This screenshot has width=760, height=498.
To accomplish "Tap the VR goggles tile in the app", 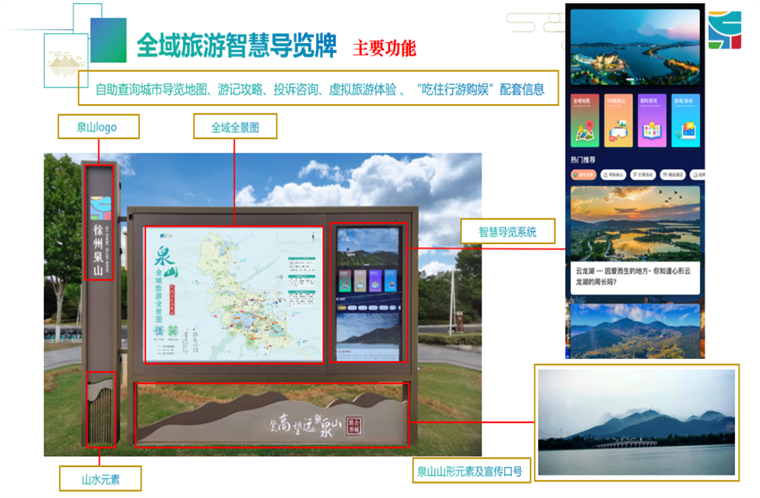I will click(x=618, y=121).
